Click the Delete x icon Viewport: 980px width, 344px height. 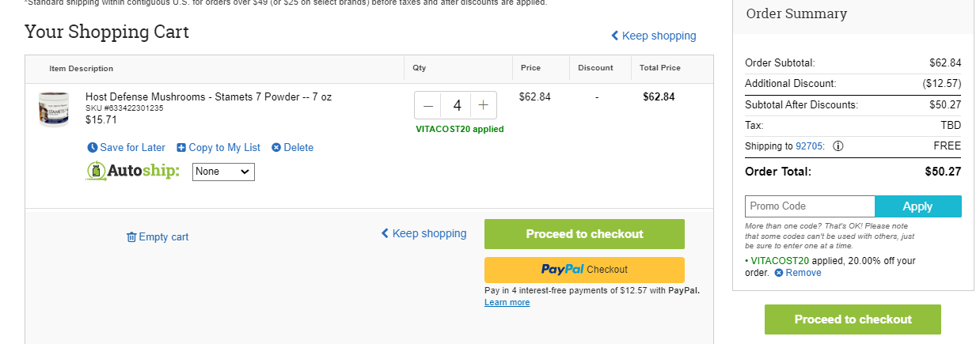(276, 148)
